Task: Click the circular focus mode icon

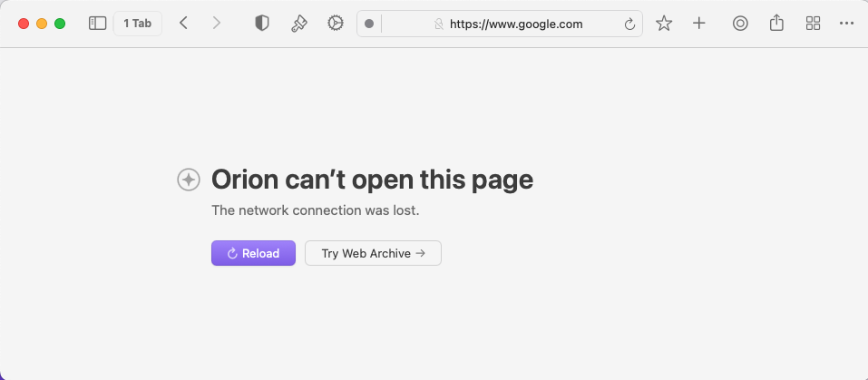Action: coord(740,24)
